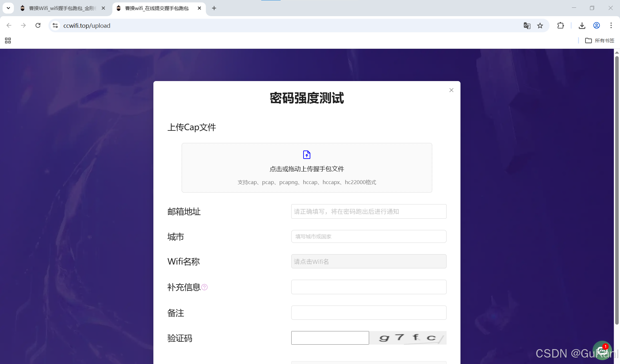Open the 所有书签 bookmarks folder
This screenshot has width=620, height=364.
point(600,40)
